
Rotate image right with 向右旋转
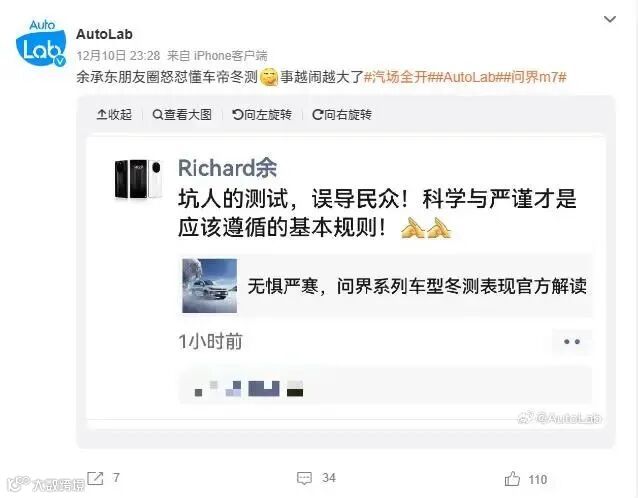tap(342, 115)
